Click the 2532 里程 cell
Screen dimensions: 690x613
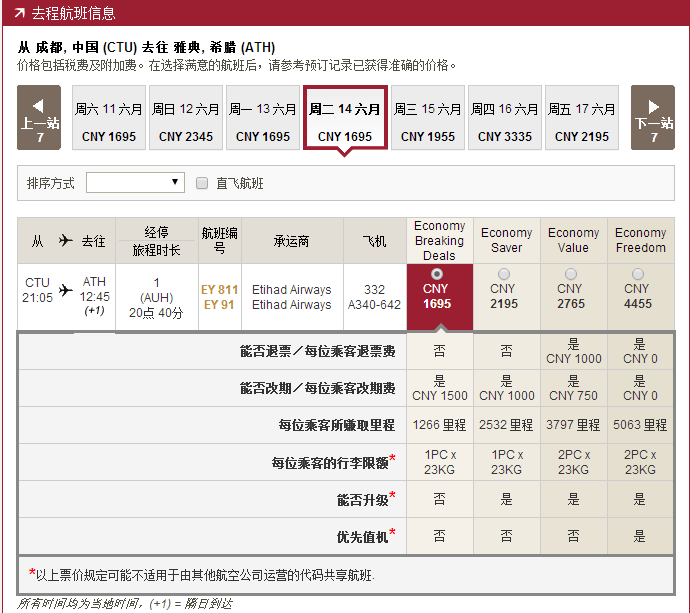(506, 425)
